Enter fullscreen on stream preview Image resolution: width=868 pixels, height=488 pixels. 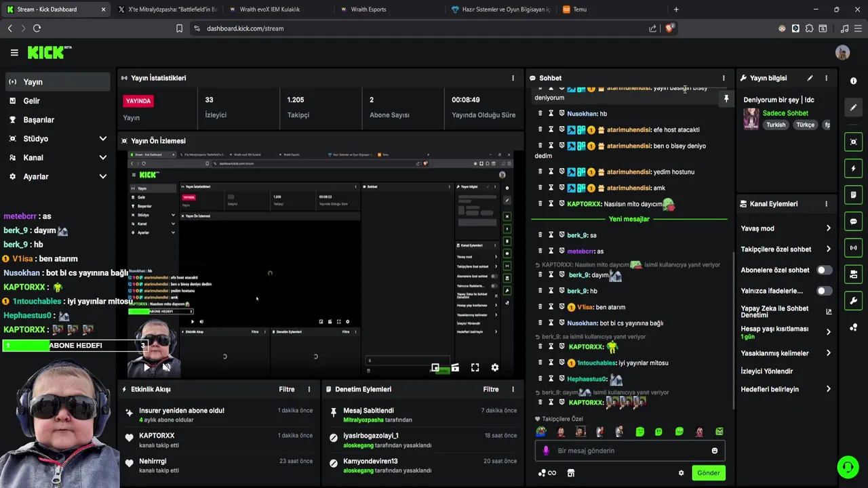click(x=475, y=367)
